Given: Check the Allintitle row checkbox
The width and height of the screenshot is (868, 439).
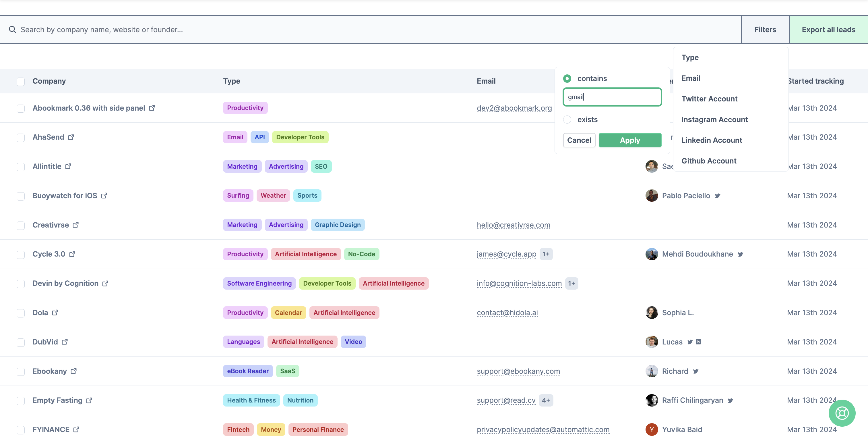Looking at the screenshot, I should (x=21, y=167).
